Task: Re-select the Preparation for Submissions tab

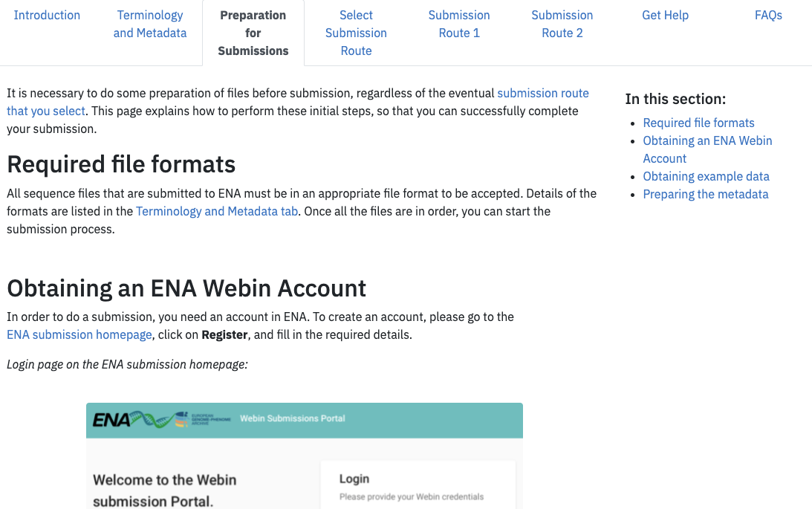Action: 253,33
